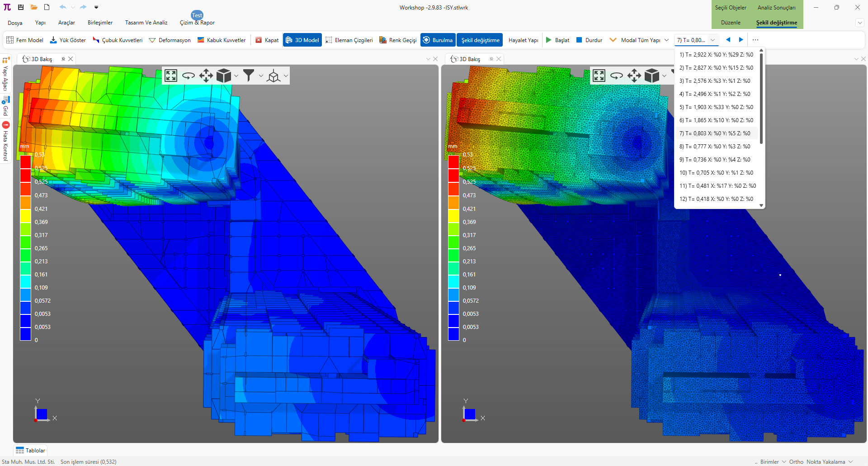Expand the view cube dropdown in left viewport

point(236,76)
